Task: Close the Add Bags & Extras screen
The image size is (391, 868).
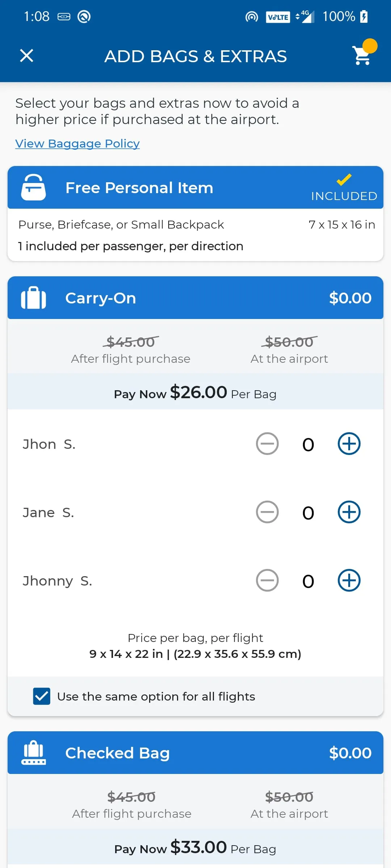Action: 26,56
